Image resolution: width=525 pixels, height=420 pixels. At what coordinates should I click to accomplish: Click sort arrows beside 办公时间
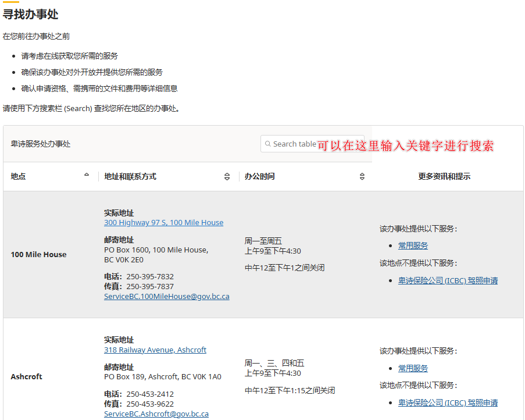pos(362,177)
